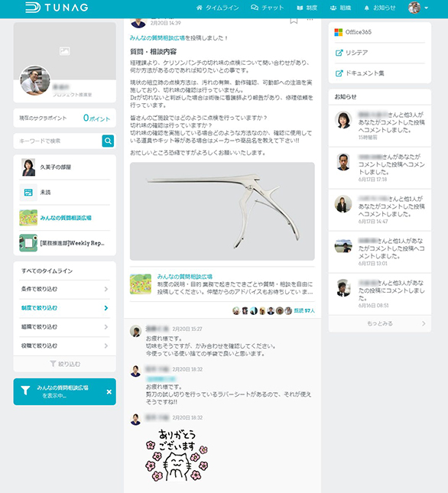Click the search magnifier button

pos(108,141)
